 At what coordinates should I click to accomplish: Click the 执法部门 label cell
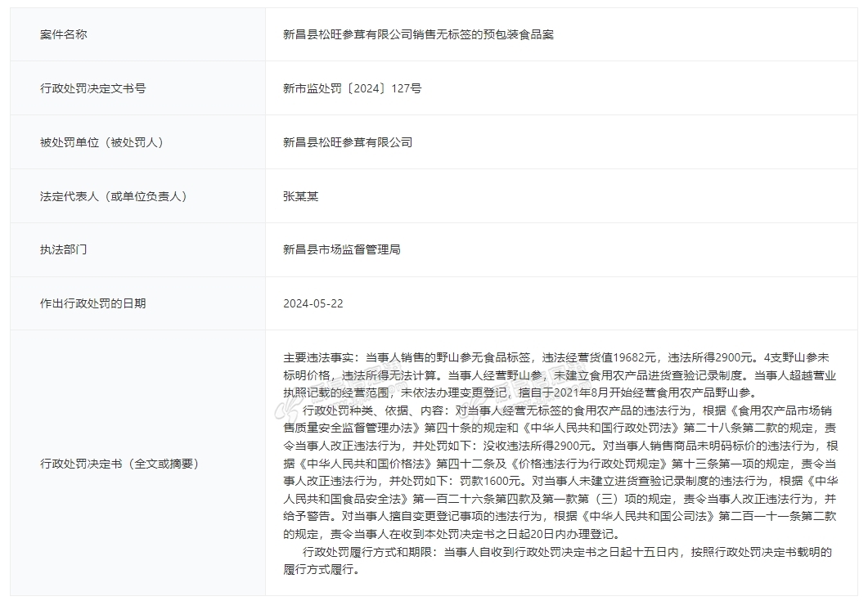coord(64,249)
